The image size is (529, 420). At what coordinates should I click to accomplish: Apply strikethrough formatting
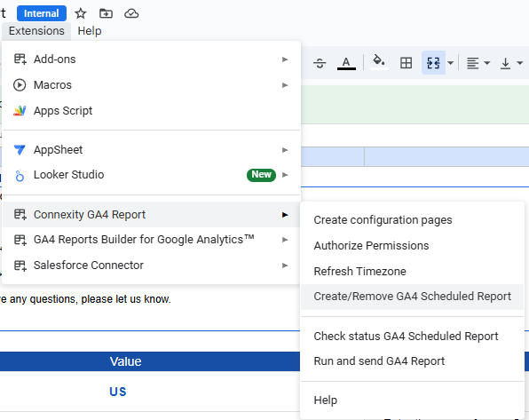coord(320,63)
